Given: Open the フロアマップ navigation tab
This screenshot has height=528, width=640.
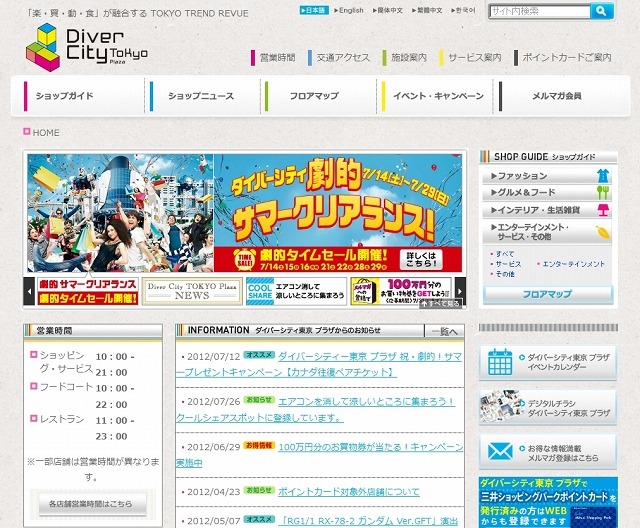Looking at the screenshot, I should (318, 96).
